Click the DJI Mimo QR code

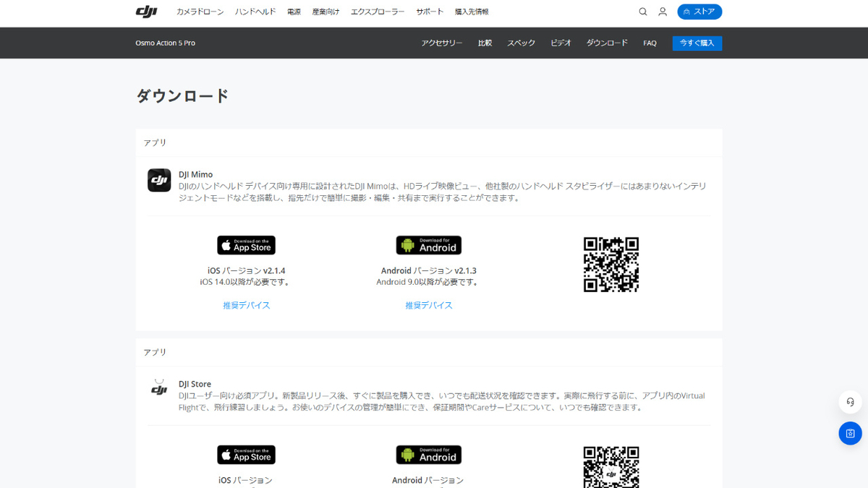[611, 265]
